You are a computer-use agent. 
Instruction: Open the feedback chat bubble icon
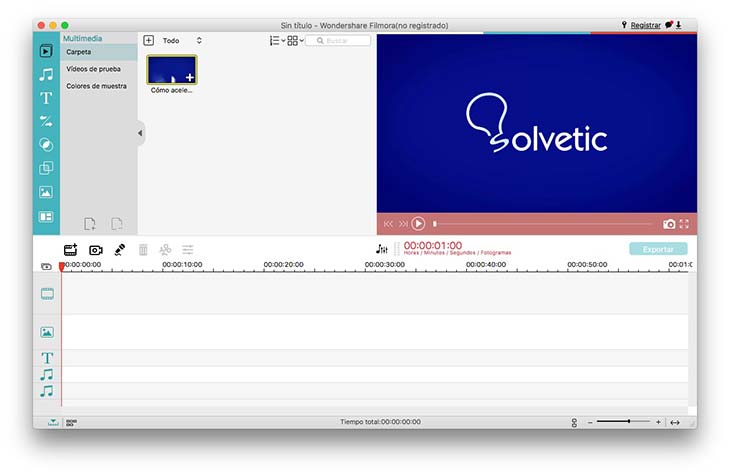click(x=669, y=25)
